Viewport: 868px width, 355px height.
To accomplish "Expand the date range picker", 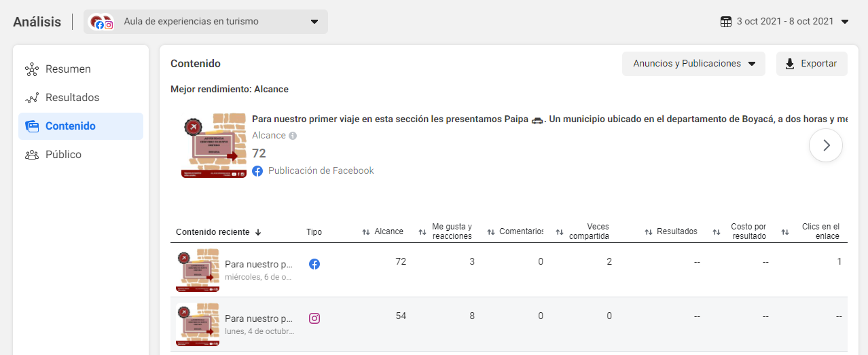I will pos(784,22).
